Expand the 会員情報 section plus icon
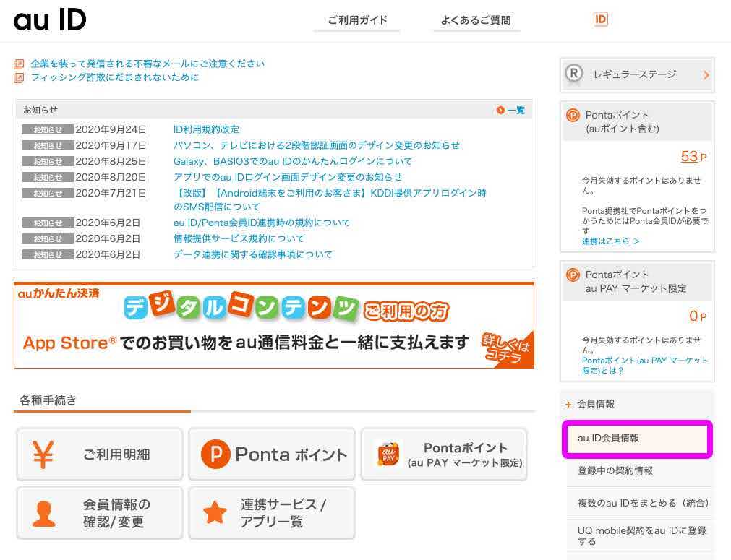 tap(568, 405)
